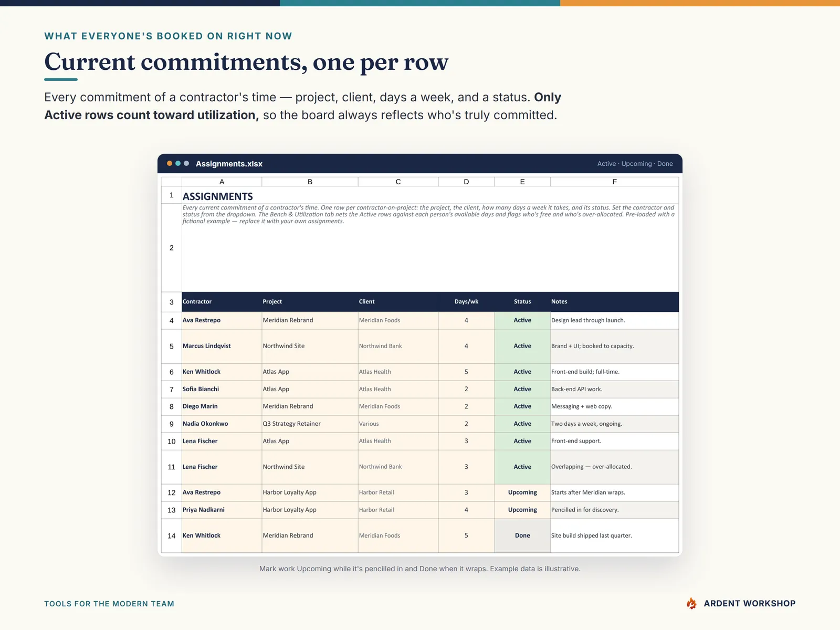840x630 pixels.
Task: Select column B header
Action: [310, 182]
